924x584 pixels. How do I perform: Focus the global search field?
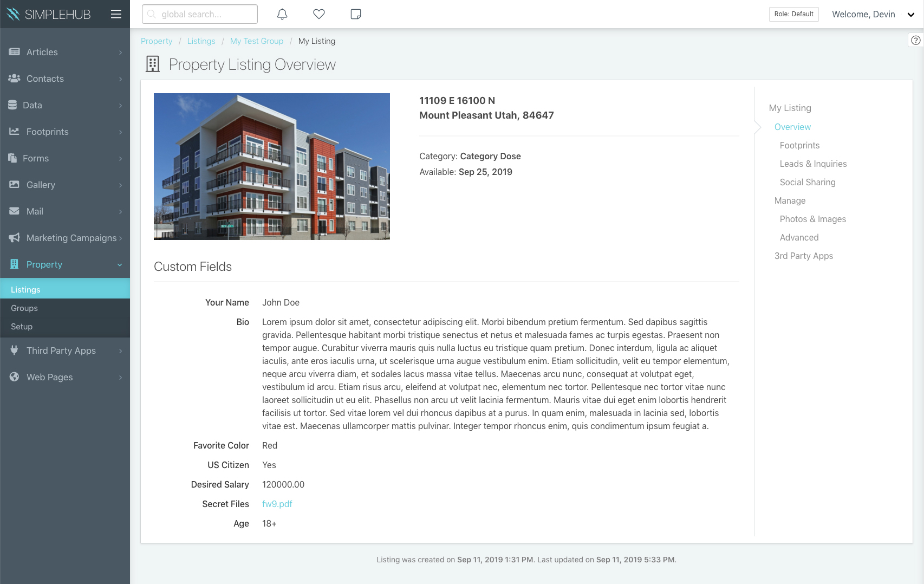tap(200, 14)
